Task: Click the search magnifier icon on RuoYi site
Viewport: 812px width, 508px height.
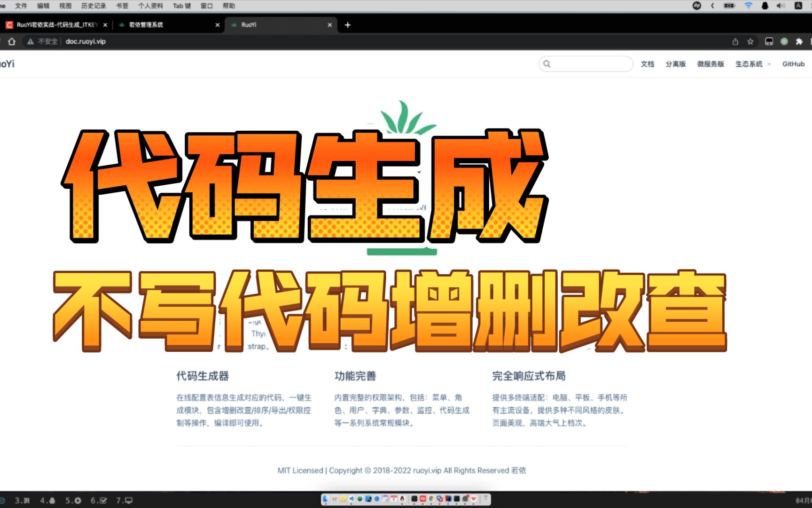Action: 547,63
